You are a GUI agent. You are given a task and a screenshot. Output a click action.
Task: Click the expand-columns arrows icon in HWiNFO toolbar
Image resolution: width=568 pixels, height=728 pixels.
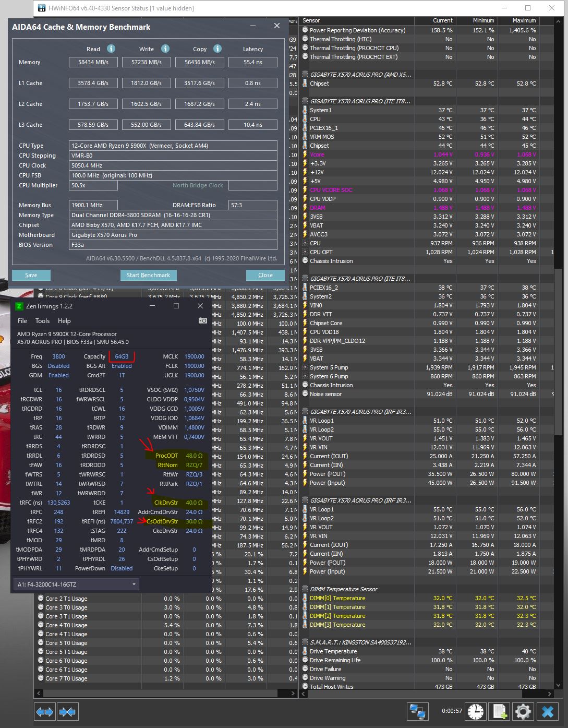[45, 711]
